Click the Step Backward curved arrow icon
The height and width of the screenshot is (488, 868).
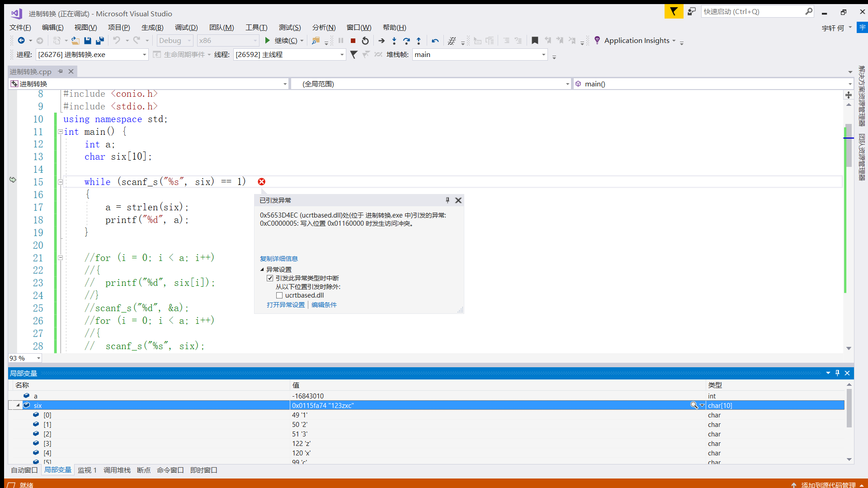pos(435,41)
